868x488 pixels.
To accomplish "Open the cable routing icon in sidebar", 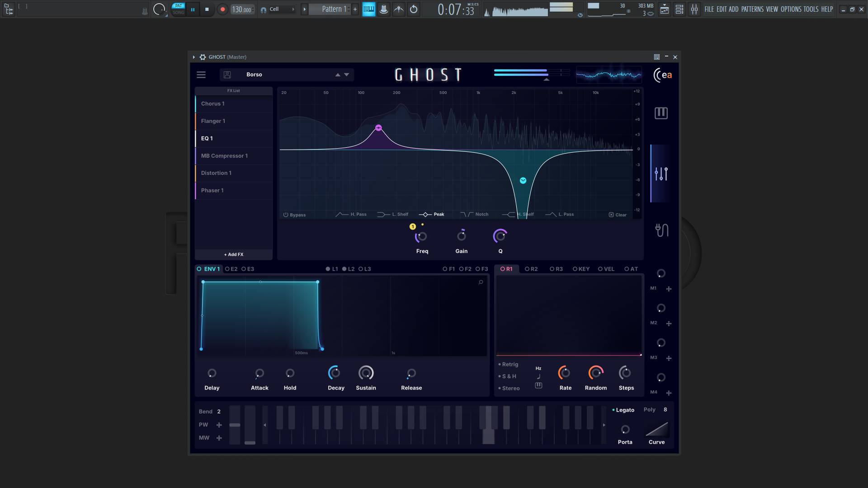I will (661, 230).
